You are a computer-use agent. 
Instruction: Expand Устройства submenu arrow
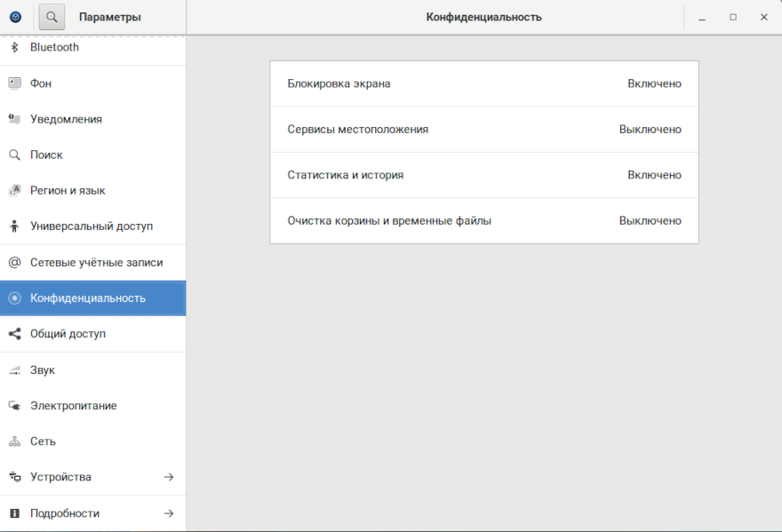169,477
